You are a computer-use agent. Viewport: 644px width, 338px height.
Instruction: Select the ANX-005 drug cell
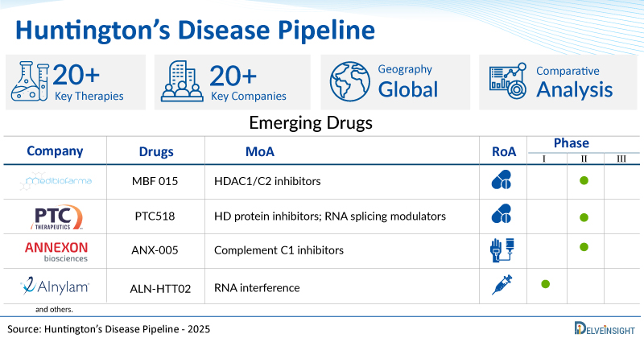click(155, 250)
